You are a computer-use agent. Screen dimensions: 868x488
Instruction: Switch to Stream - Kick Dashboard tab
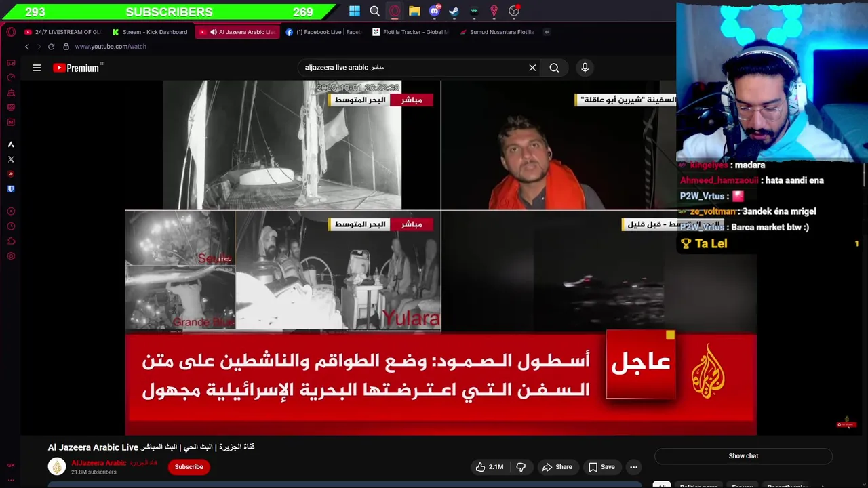coord(151,32)
